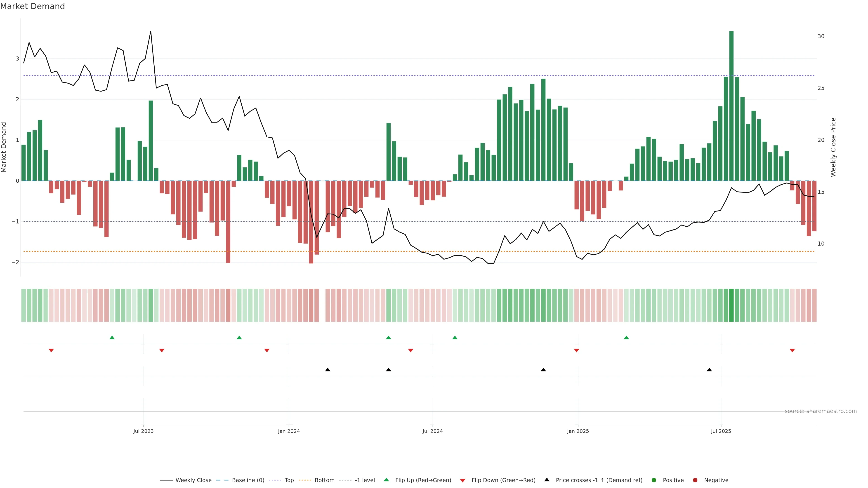868x488 pixels.
Task: Click the Positive green circle legend icon
Action: [x=654, y=480]
